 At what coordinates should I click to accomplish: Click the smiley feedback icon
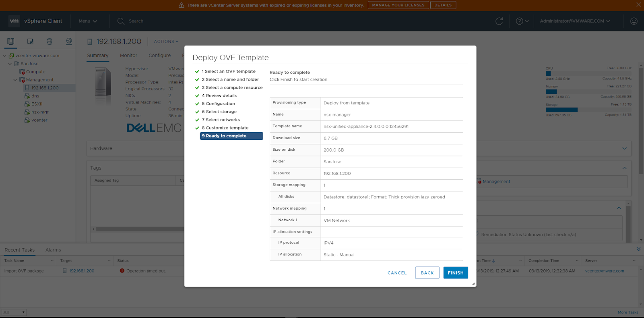[x=634, y=21]
